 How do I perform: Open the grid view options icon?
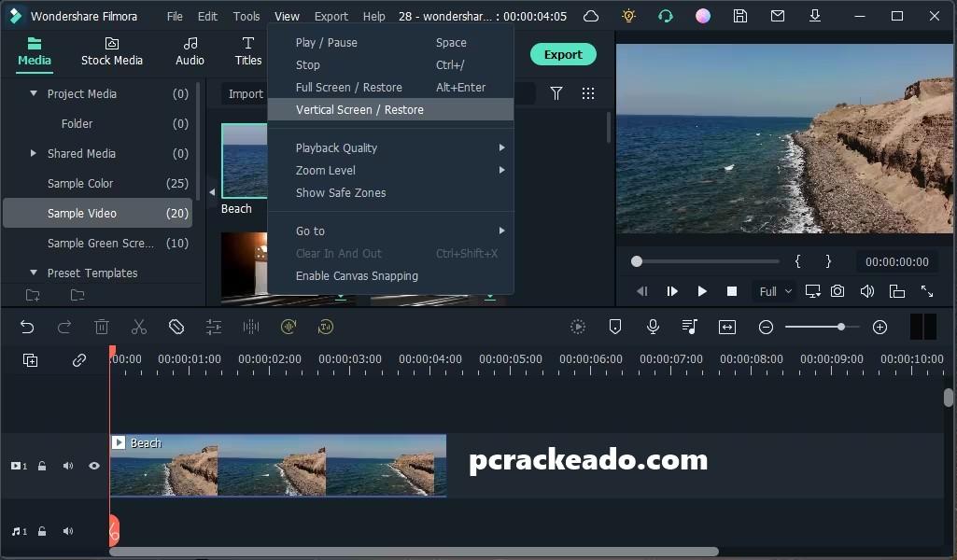(588, 93)
